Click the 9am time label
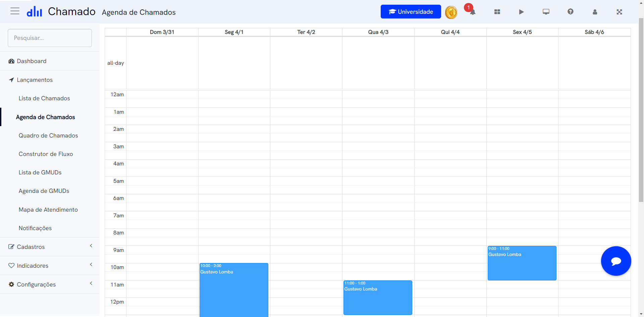The width and height of the screenshot is (644, 317). [119, 250]
